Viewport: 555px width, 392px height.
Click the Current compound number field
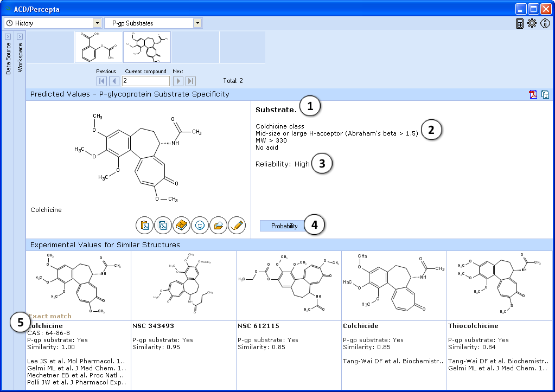145,81
